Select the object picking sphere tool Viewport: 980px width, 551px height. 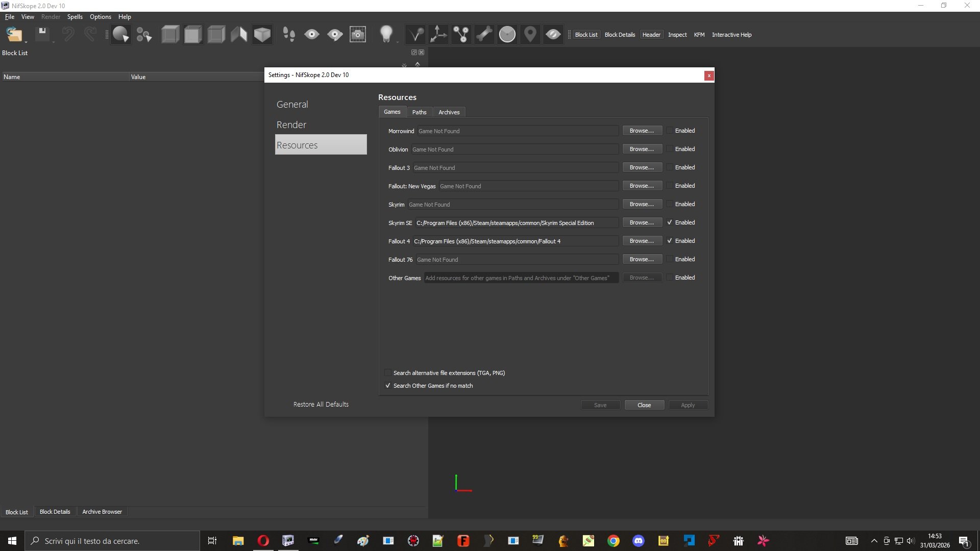pyautogui.click(x=120, y=35)
